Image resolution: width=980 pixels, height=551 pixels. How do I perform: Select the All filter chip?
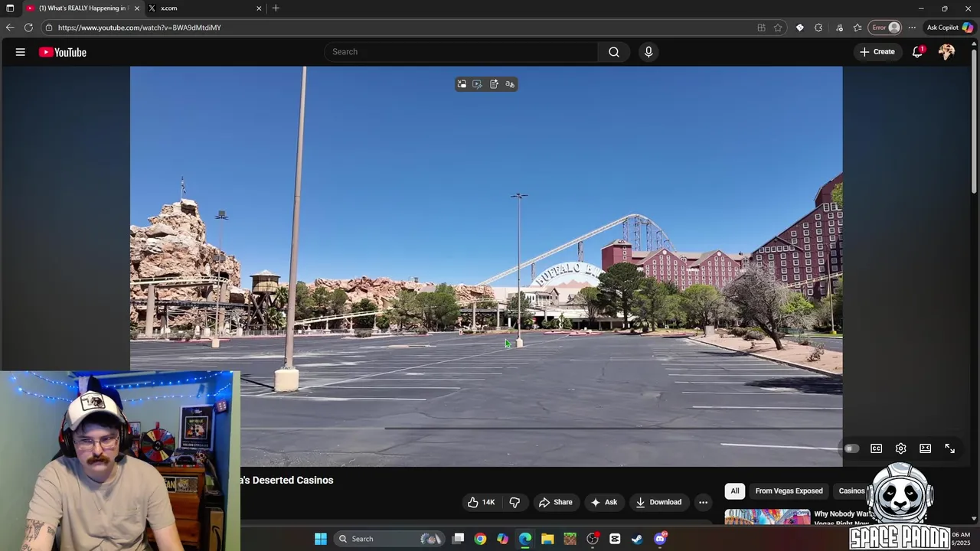(735, 491)
